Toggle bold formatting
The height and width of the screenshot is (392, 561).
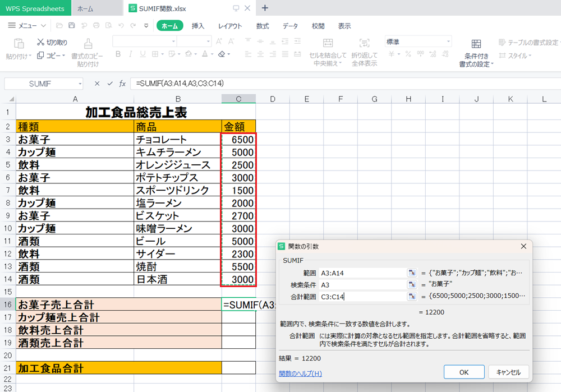point(118,54)
